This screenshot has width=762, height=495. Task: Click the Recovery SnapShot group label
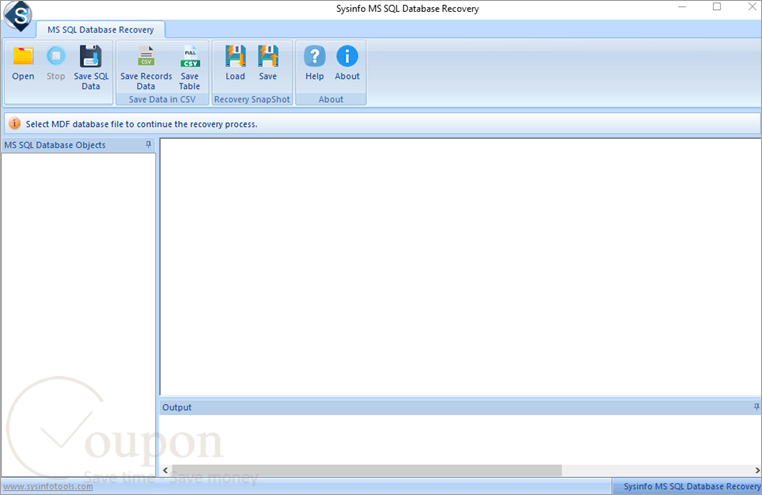coord(252,99)
